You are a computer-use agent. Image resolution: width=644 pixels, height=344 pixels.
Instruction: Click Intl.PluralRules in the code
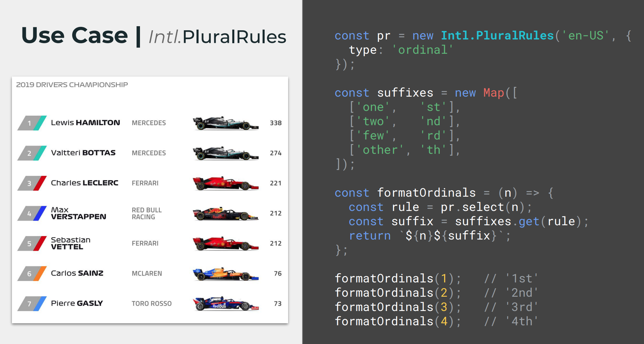pyautogui.click(x=498, y=36)
